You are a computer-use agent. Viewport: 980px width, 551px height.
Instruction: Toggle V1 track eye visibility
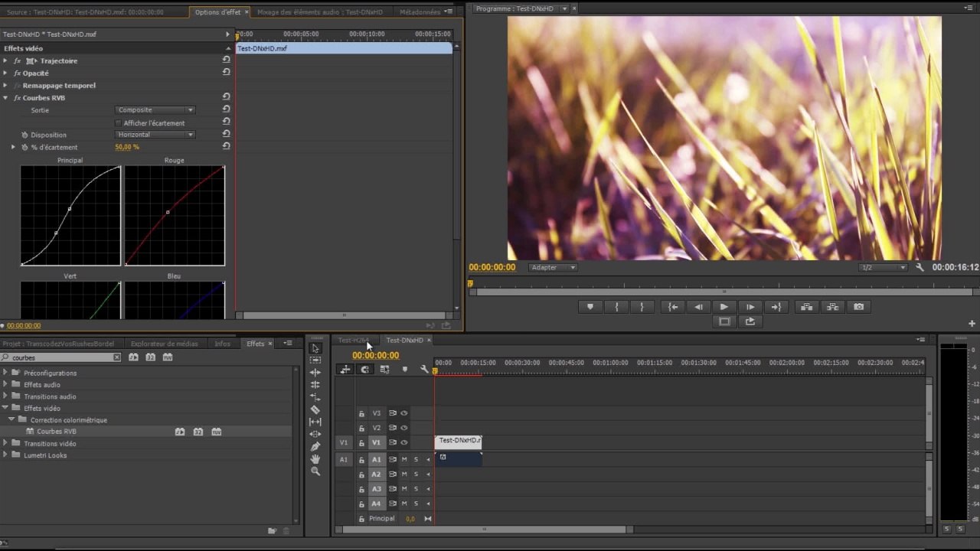[x=403, y=442]
